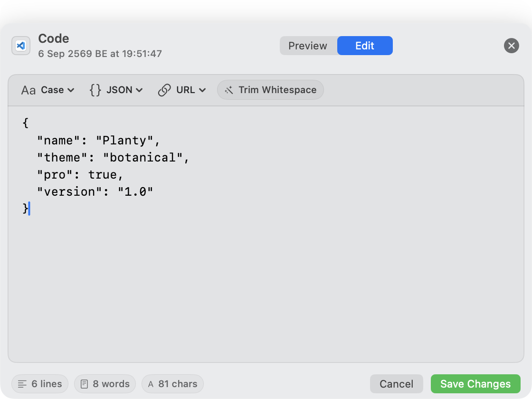Click the "name": "Planty" line

(98, 140)
